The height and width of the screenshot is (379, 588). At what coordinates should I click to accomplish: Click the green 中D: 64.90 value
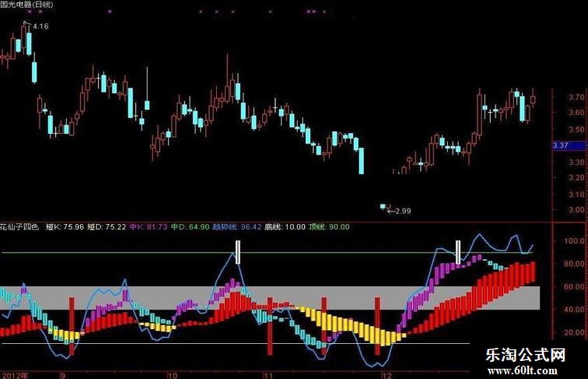[190, 227]
